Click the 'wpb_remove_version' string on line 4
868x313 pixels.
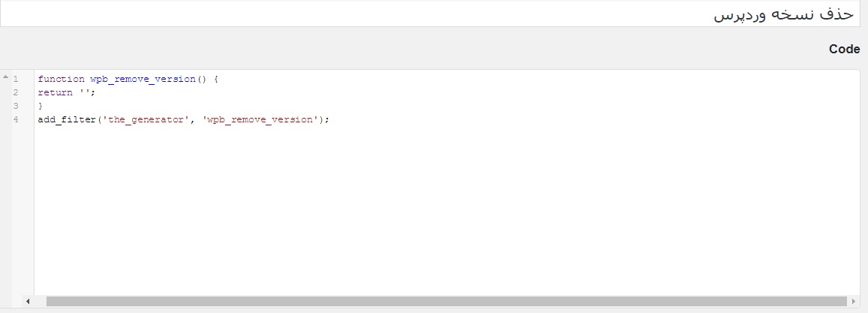260,119
